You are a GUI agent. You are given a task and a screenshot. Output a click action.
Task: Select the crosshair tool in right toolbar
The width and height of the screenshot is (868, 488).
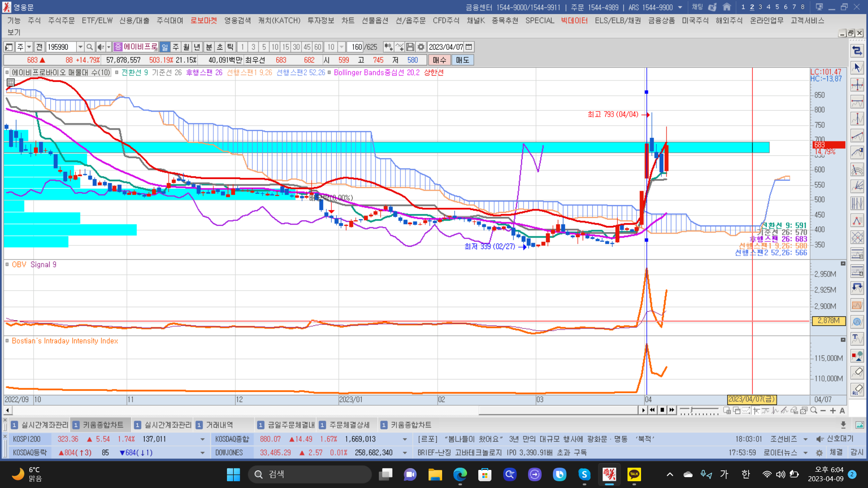click(x=857, y=85)
